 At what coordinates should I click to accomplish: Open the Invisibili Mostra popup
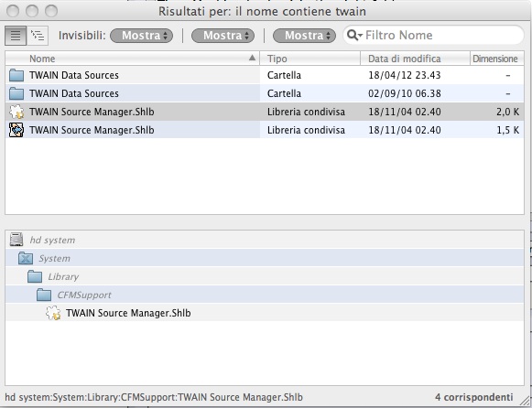[x=142, y=36]
